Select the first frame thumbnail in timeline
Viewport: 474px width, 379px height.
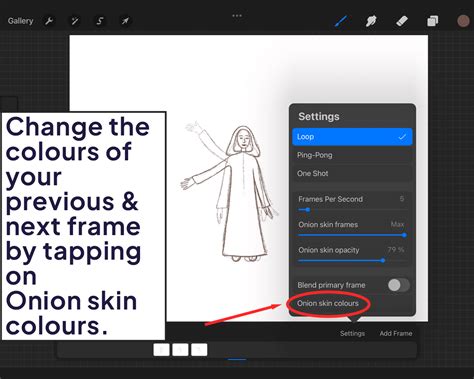point(161,350)
